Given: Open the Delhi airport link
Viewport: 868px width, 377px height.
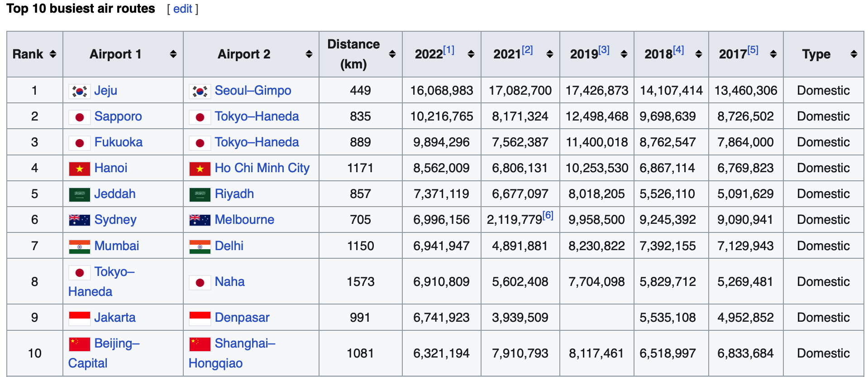Looking at the screenshot, I should [x=229, y=246].
